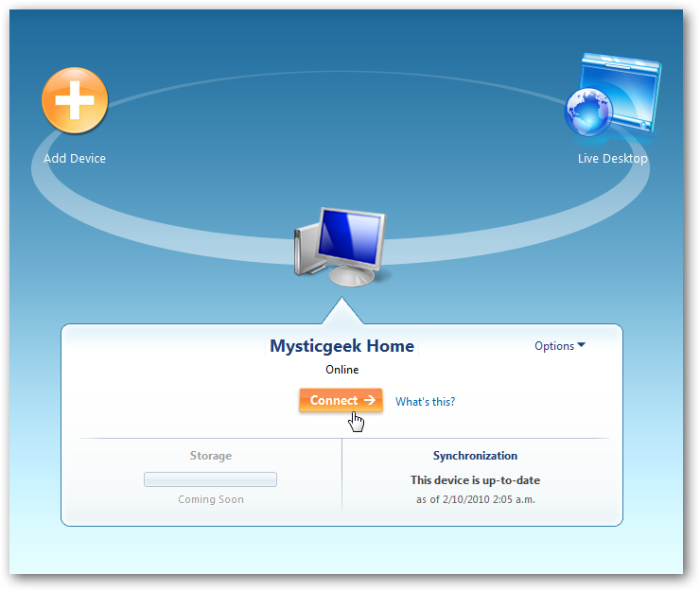The image size is (700, 591).
Task: Click the Online status text
Action: (342, 370)
